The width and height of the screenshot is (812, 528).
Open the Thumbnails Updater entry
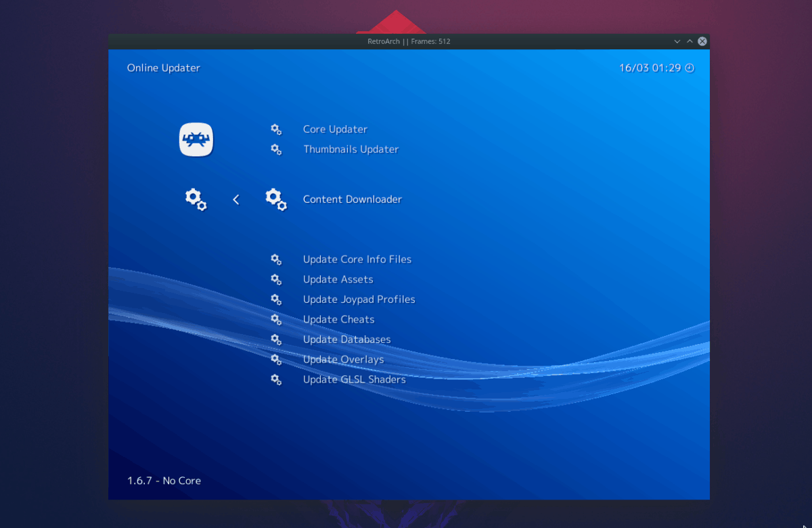click(x=351, y=149)
